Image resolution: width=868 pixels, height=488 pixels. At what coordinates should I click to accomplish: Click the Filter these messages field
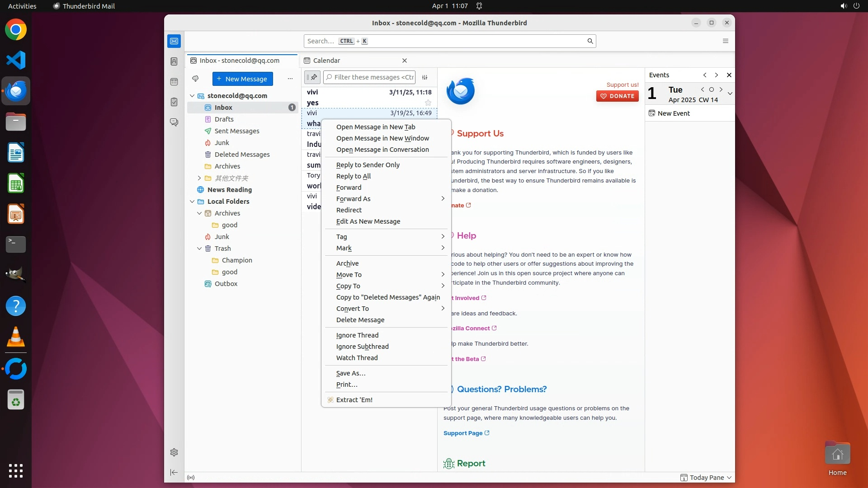pyautogui.click(x=373, y=77)
